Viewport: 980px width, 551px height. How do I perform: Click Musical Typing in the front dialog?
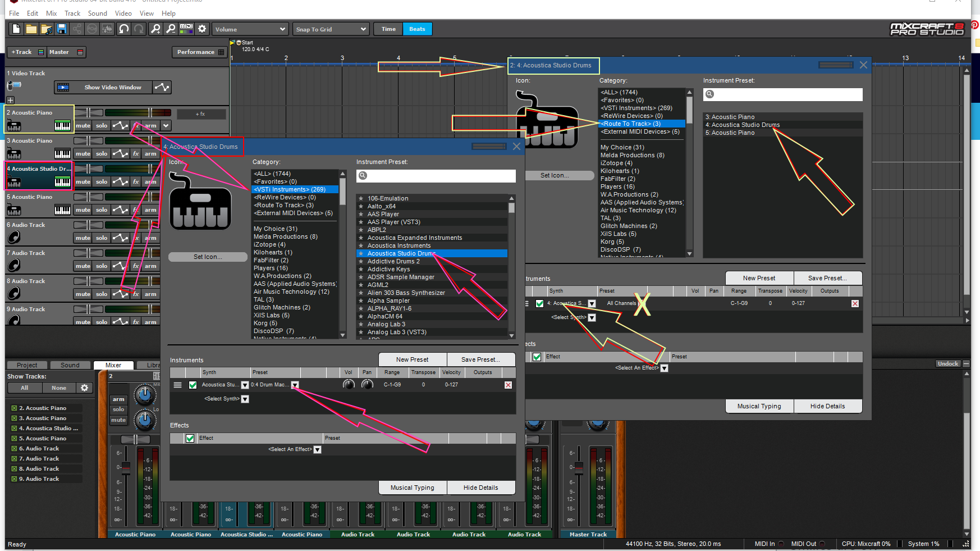pos(413,488)
